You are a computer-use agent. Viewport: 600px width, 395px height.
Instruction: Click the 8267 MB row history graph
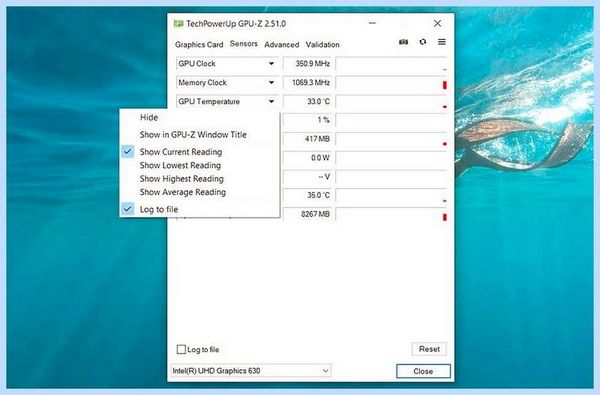[391, 214]
